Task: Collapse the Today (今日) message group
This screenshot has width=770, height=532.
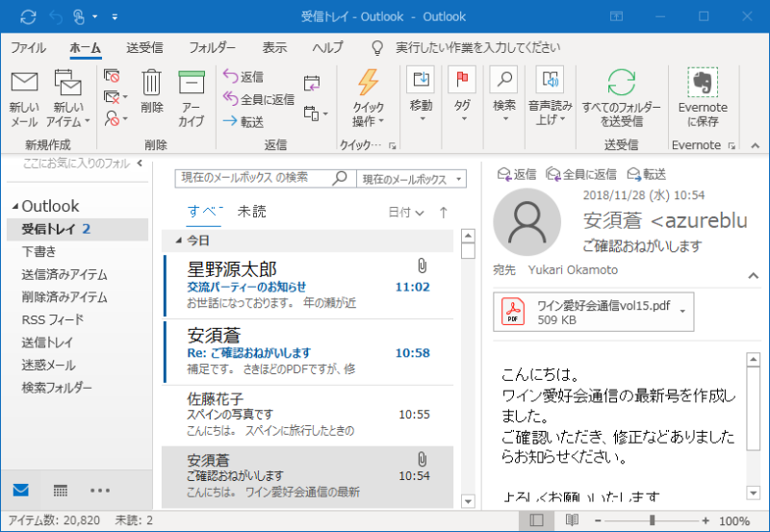Action: click(179, 240)
